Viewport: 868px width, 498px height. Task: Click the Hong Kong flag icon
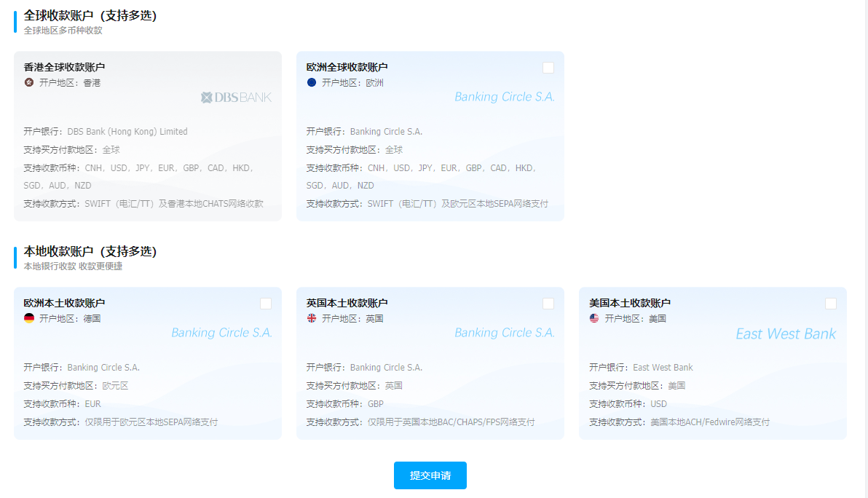pos(29,82)
